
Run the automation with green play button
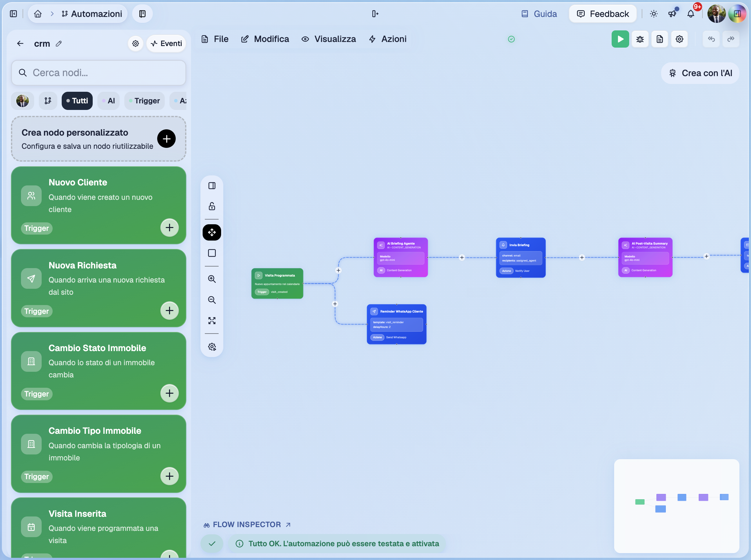(x=620, y=39)
